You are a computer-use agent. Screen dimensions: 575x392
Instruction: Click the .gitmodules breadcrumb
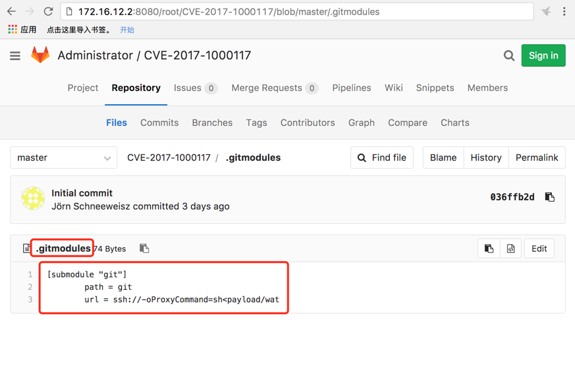click(253, 157)
